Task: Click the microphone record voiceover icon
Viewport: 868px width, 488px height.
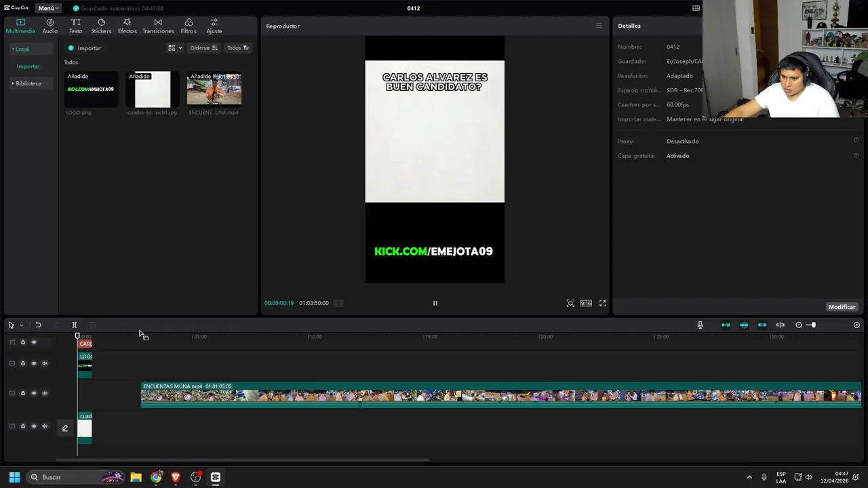Action: 701,325
